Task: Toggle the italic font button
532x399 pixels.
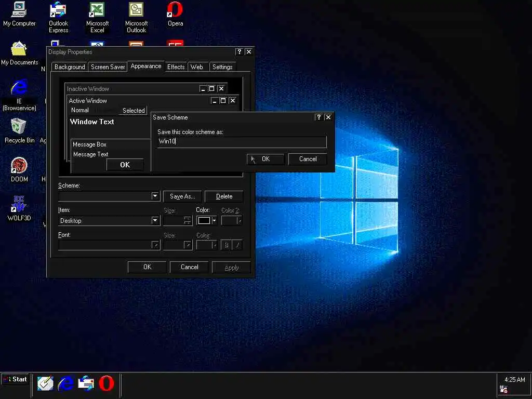Action: click(x=237, y=245)
